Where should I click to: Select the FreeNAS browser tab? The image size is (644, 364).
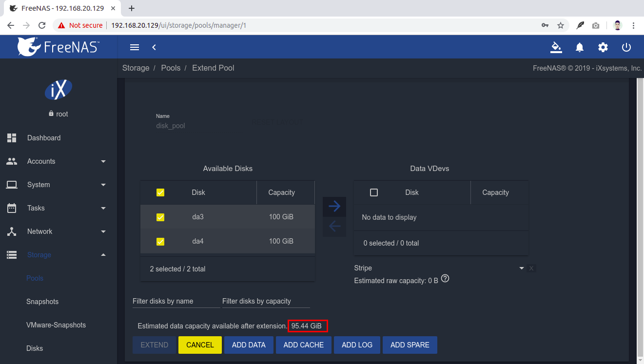coord(63,8)
